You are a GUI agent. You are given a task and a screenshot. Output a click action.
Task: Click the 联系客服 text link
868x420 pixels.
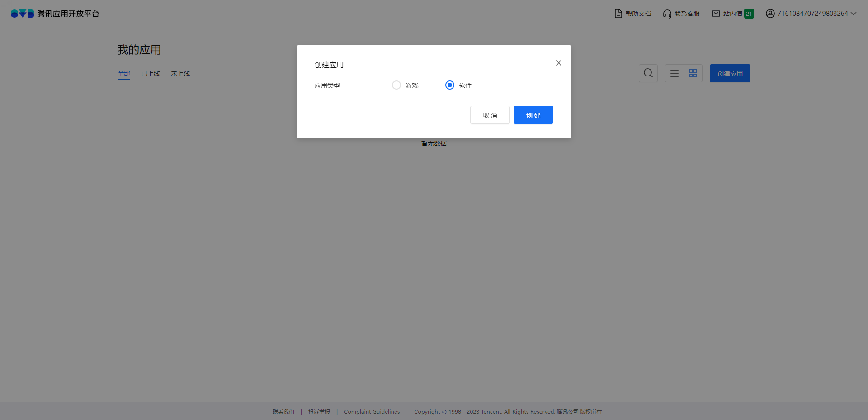pos(687,14)
